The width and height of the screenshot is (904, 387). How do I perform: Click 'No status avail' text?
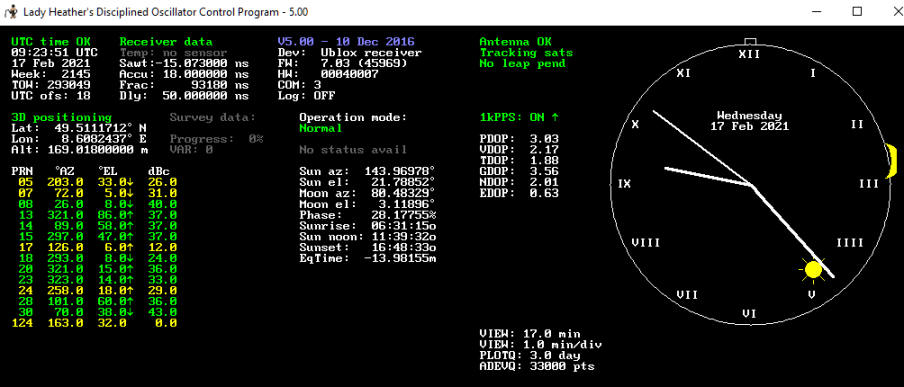point(353,149)
